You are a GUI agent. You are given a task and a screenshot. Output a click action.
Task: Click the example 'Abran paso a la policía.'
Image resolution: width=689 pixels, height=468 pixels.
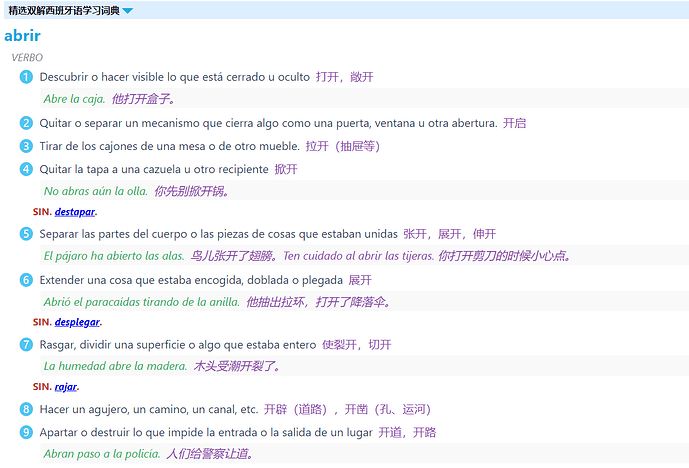(101, 454)
